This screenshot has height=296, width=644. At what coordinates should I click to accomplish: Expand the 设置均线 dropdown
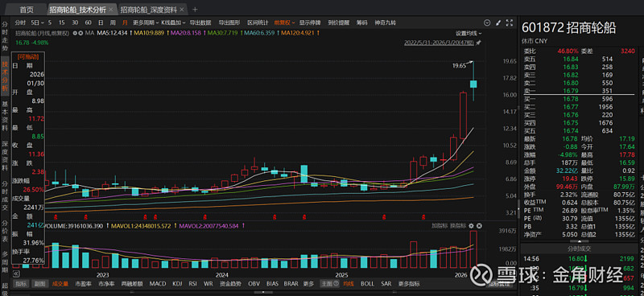(x=469, y=33)
